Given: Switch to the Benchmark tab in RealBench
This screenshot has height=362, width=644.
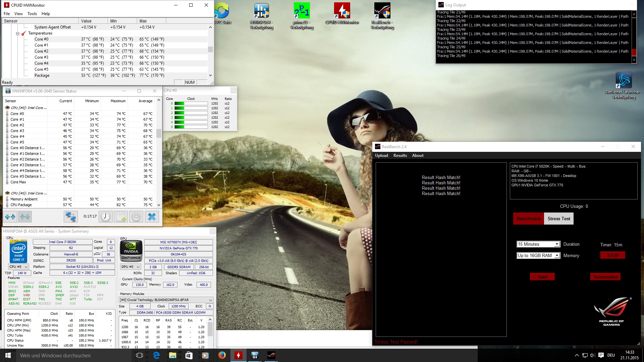Looking at the screenshot, I should [x=528, y=219].
